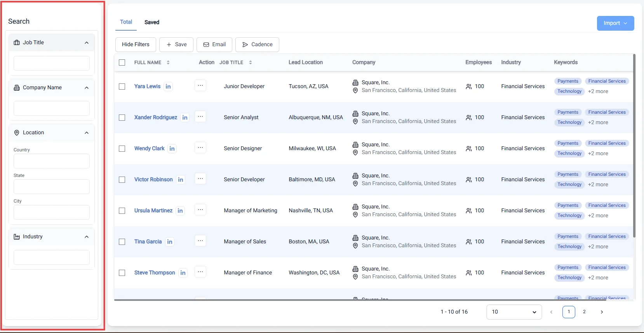Open Wendy Clark LinkedIn icon
Screen dimensions: 644x333
(x=172, y=149)
